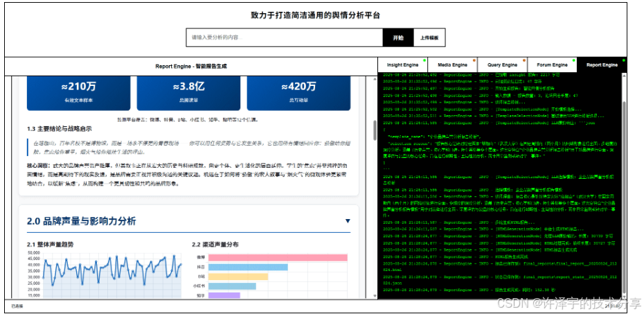644x314 pixels.
Task: Switch to the Query Engine tab
Action: pyautogui.click(x=502, y=65)
